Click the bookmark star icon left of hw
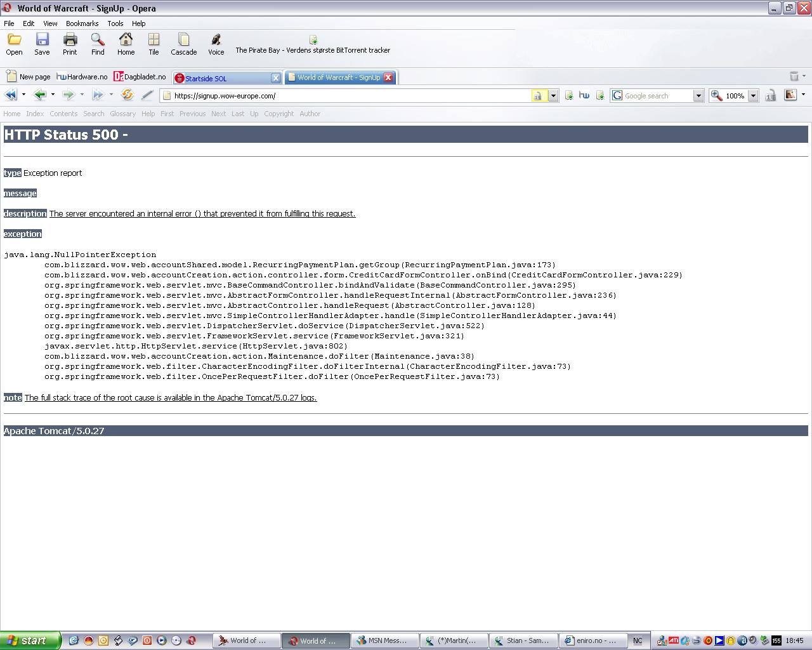The image size is (812, 650). pos(569,96)
